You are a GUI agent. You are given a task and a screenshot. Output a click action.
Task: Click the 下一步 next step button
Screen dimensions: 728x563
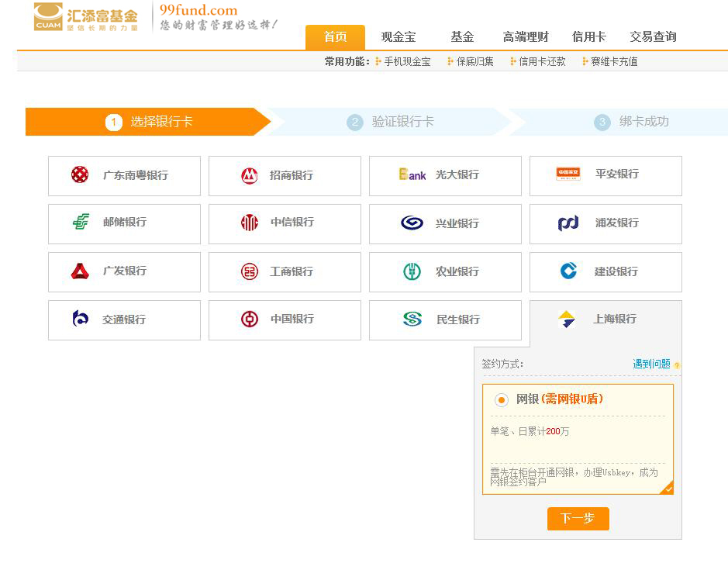pyautogui.click(x=578, y=518)
